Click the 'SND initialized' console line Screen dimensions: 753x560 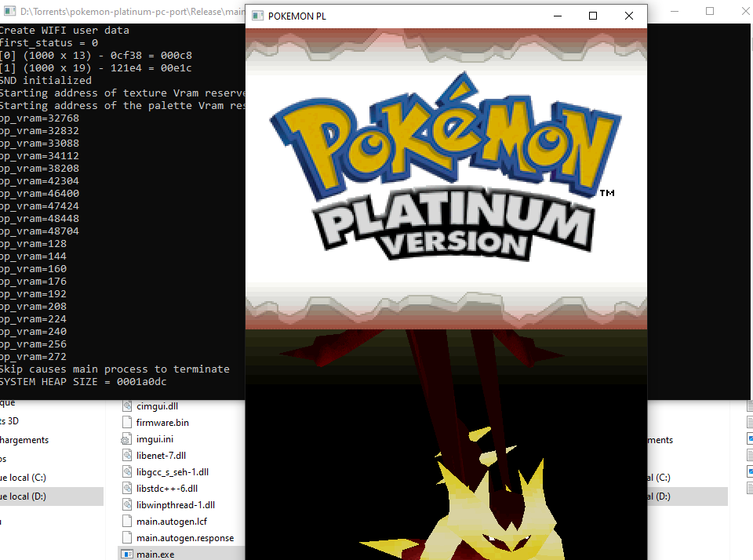45,81
